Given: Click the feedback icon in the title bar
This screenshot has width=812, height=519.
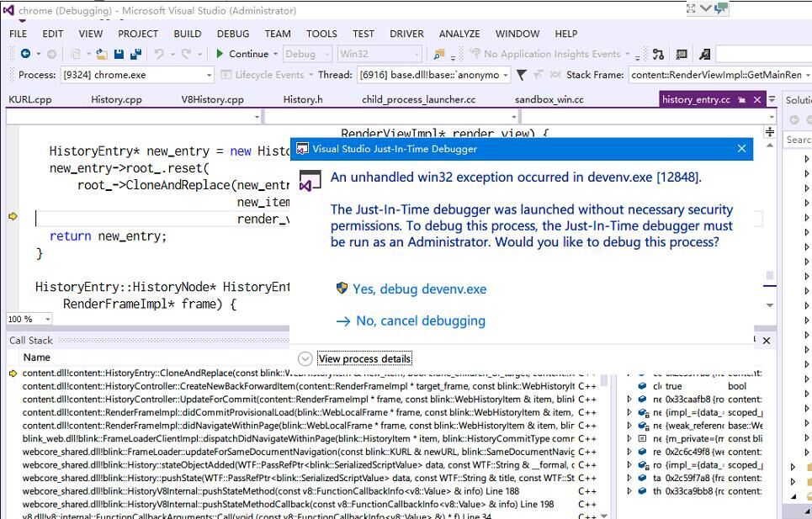Looking at the screenshot, I should [721, 8].
